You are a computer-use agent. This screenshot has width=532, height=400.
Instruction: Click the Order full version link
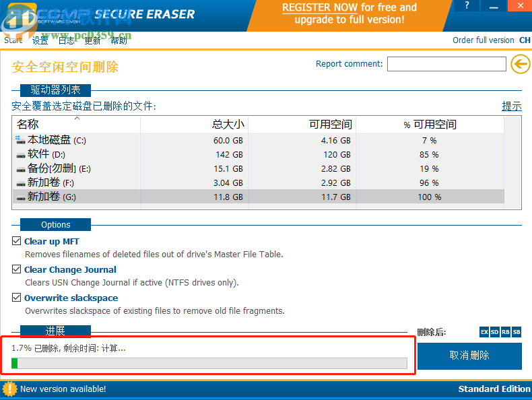click(x=483, y=40)
